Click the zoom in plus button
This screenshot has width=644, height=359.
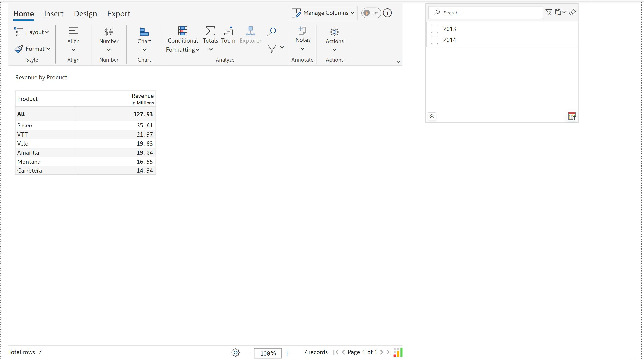click(x=287, y=353)
